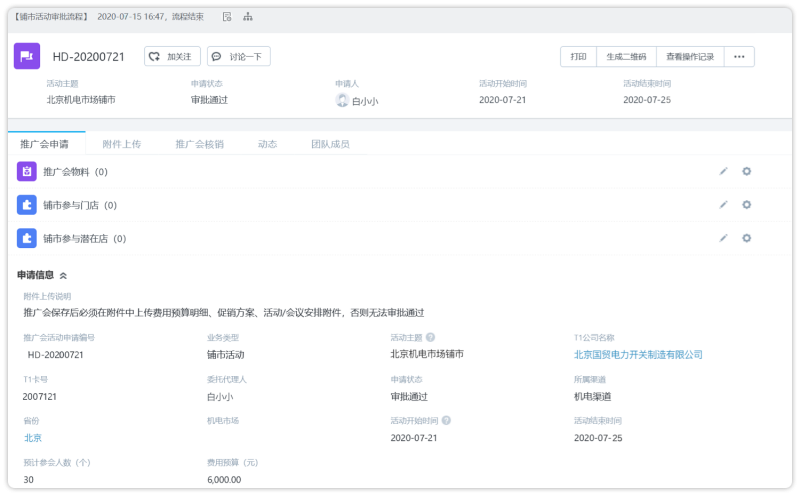Open settings gear for 铺市参与潜在店
Screen dimensions: 800x496
746,238
